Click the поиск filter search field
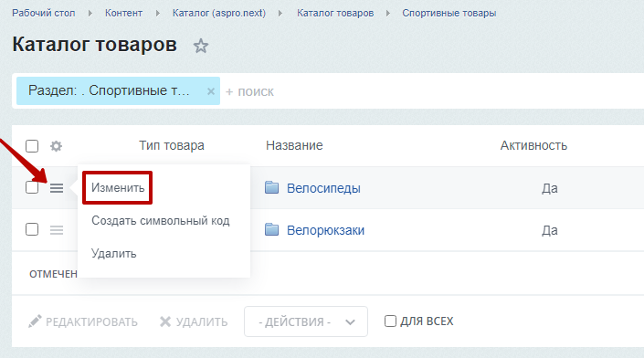Image resolution: width=644 pixels, height=358 pixels. click(431, 91)
